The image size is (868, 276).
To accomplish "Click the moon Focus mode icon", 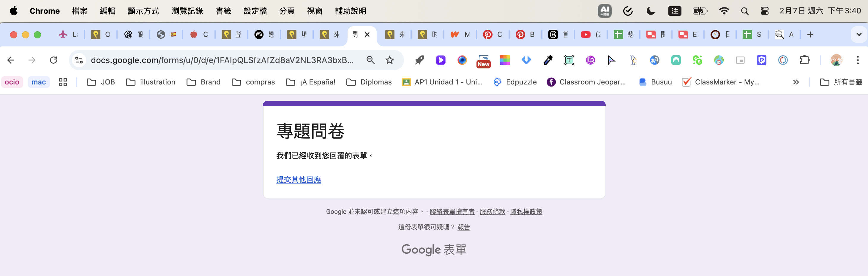I will click(x=651, y=11).
